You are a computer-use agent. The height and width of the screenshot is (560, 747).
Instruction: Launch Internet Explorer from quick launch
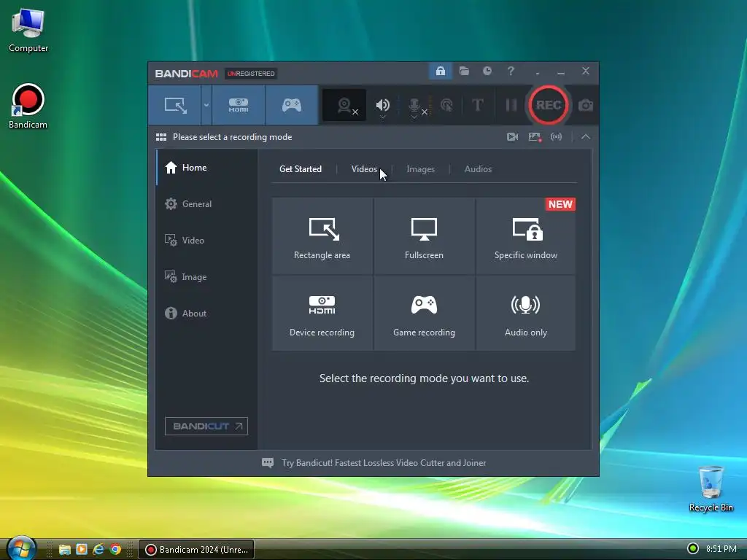98,550
